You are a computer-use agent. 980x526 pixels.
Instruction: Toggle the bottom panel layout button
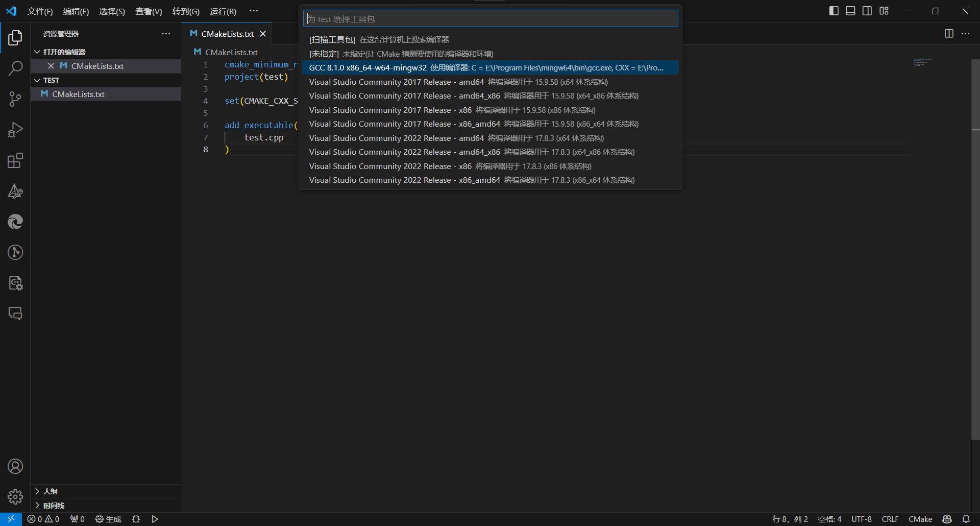tap(850, 11)
